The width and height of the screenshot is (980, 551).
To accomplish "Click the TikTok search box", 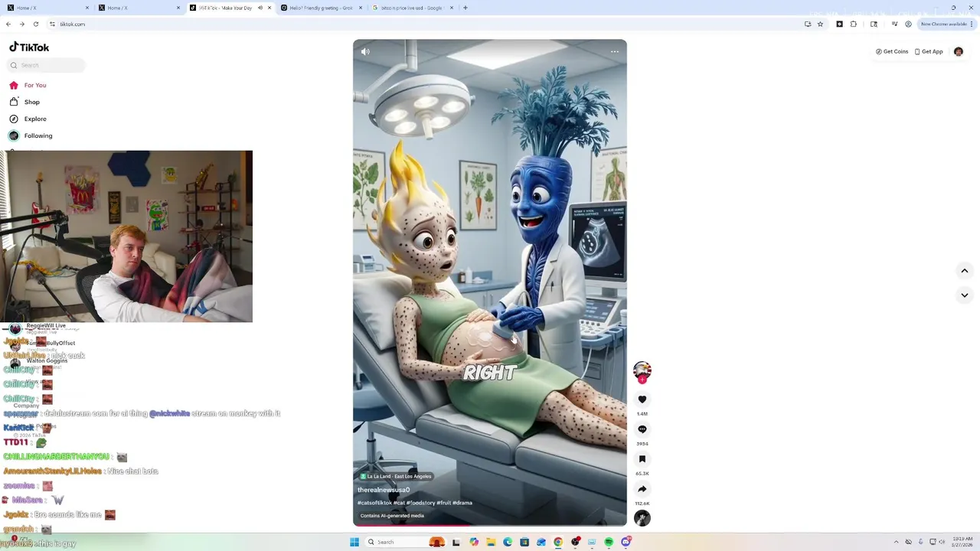I will pos(46,65).
